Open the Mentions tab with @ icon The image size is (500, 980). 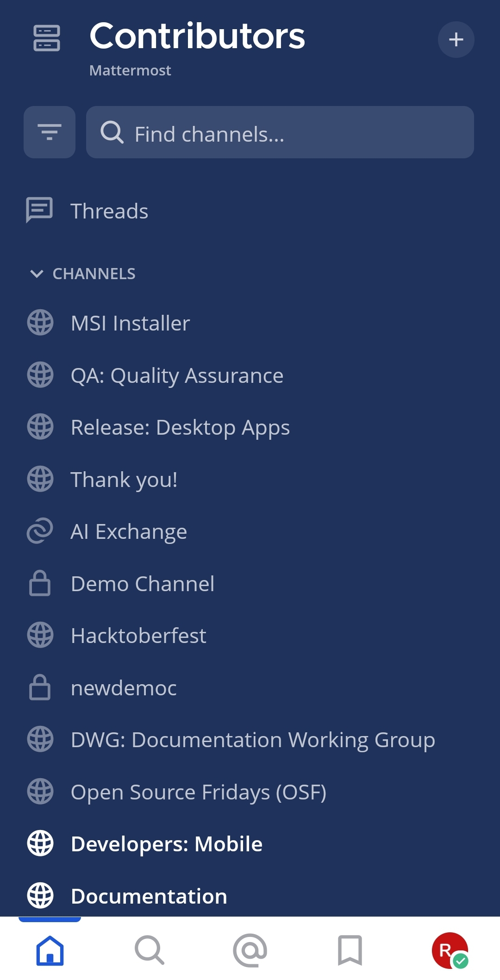[250, 950]
